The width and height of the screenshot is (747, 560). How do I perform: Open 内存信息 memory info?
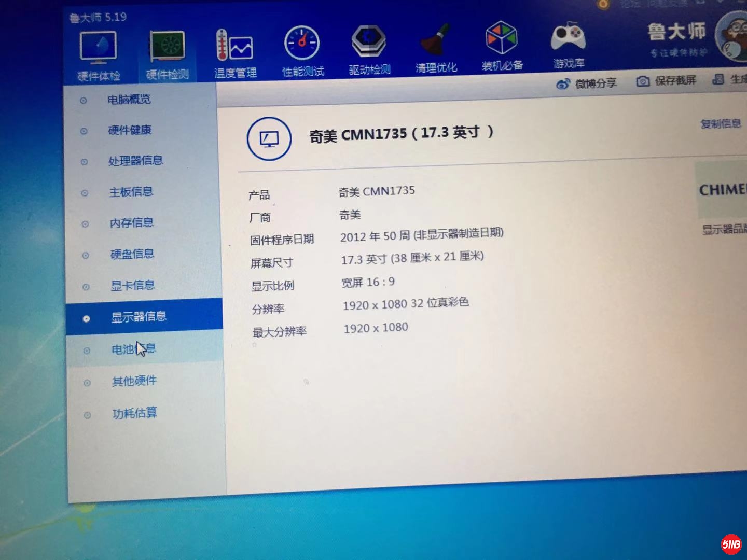point(132,223)
